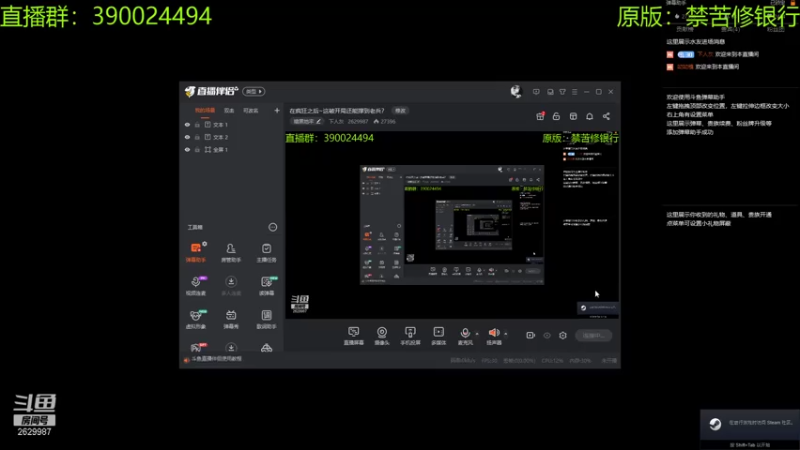The image size is (800, 450).
Task: Open the 房管助手 room manager tool
Action: pos(231,252)
